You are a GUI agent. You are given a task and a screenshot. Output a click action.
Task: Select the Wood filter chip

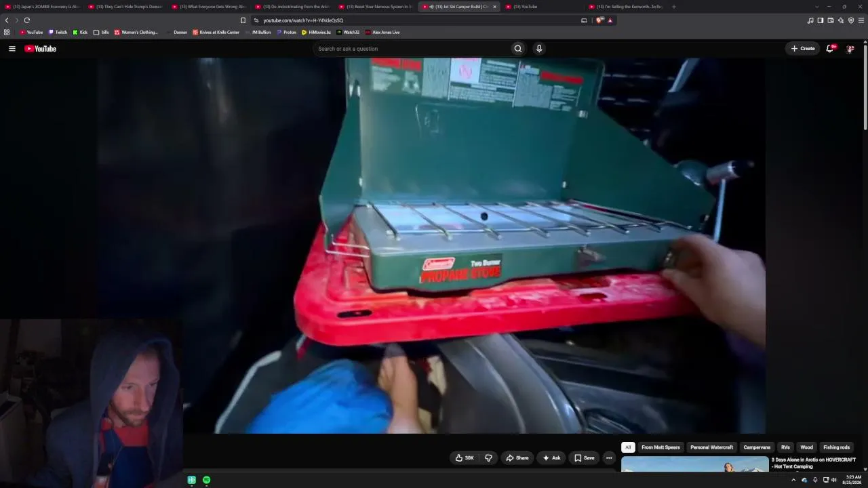click(806, 447)
